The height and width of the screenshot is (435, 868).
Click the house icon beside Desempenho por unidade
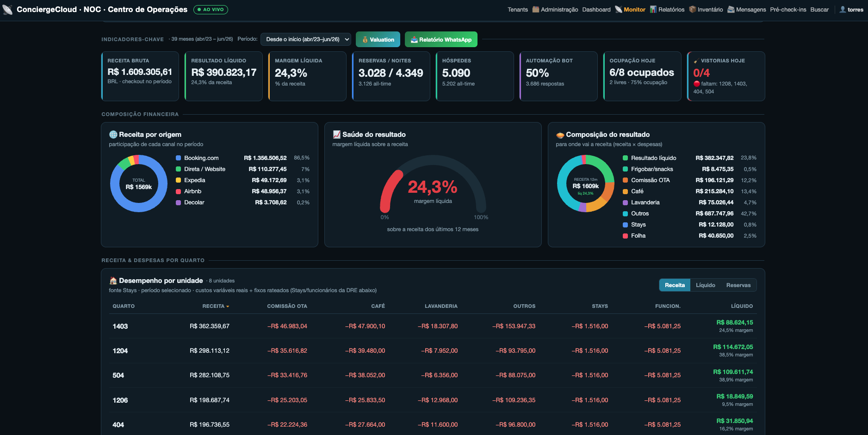click(113, 281)
